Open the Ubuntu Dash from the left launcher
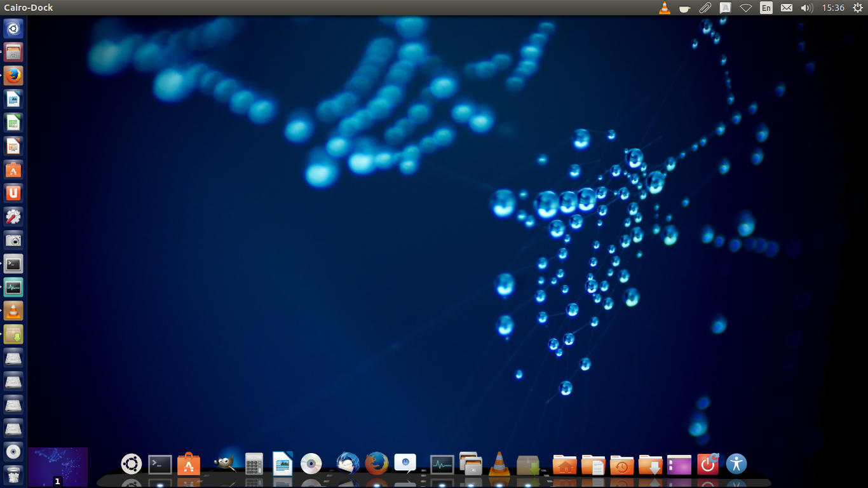Viewport: 868px width, 488px height. coord(13,29)
